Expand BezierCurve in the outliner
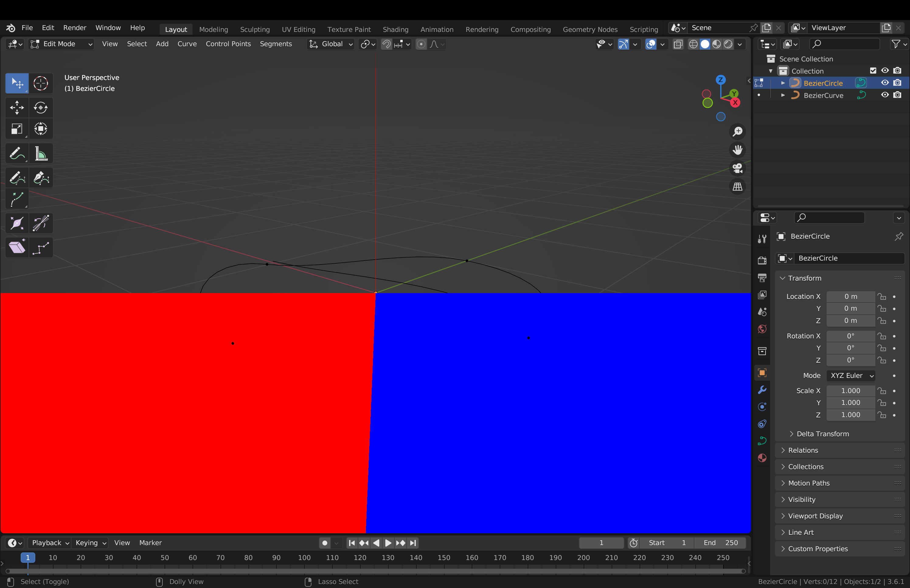 coord(783,95)
